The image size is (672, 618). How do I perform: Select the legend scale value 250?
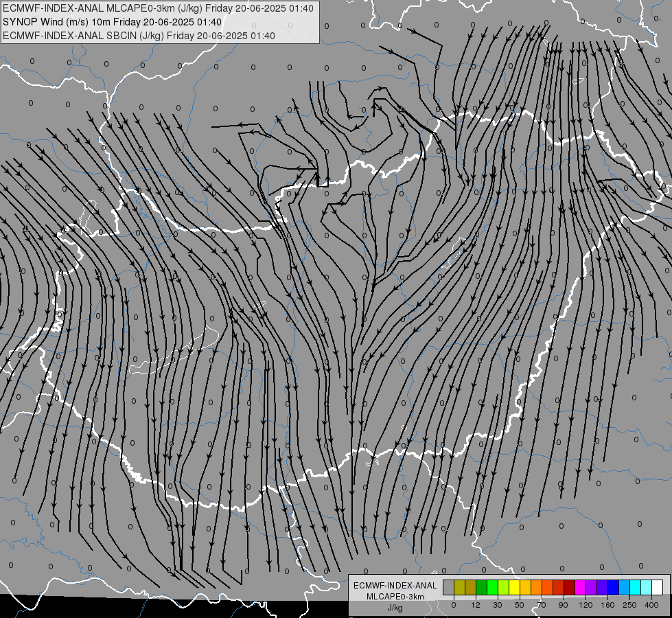pos(629,605)
